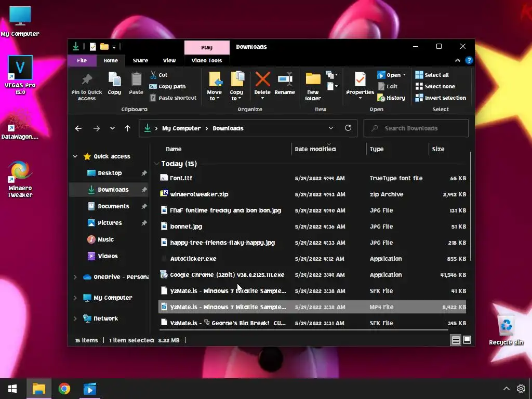Refresh the Downloads folder

click(x=348, y=128)
